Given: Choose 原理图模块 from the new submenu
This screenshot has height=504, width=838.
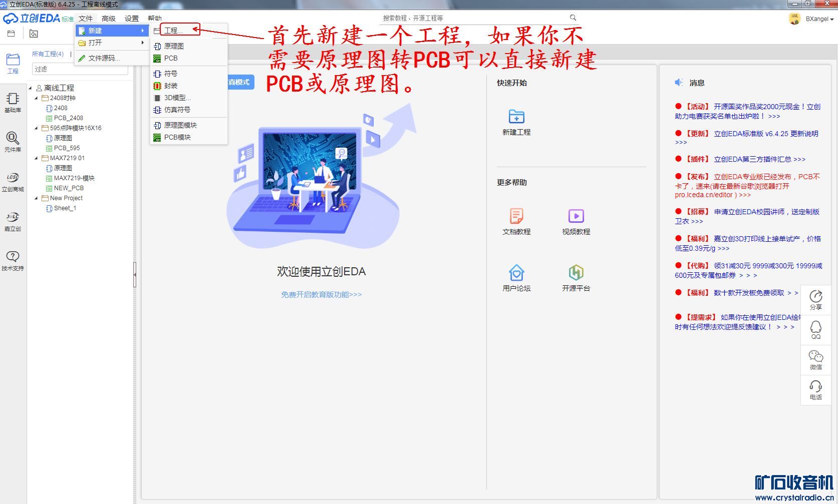Looking at the screenshot, I should coord(189,125).
